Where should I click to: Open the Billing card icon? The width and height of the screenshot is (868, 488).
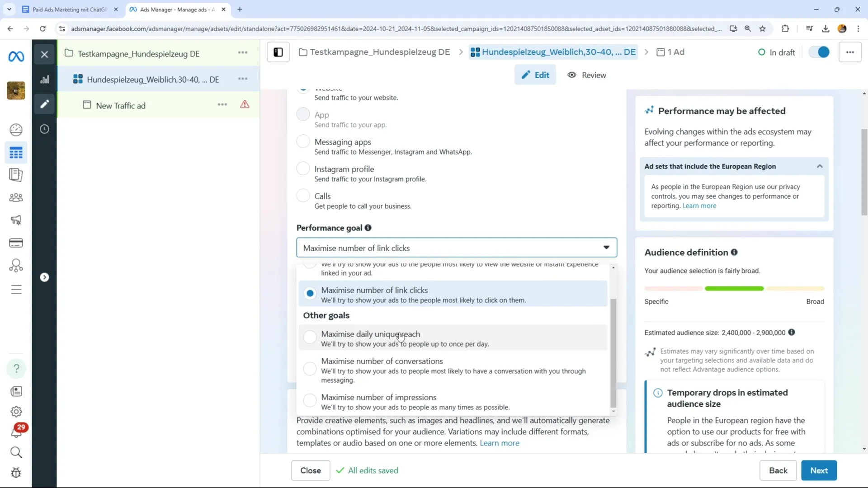click(x=16, y=243)
